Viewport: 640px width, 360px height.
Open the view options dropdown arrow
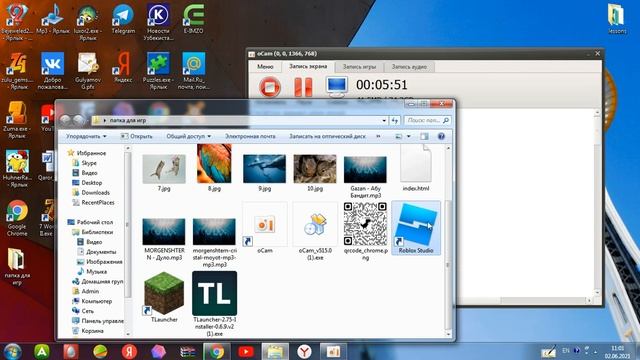[x=409, y=136]
